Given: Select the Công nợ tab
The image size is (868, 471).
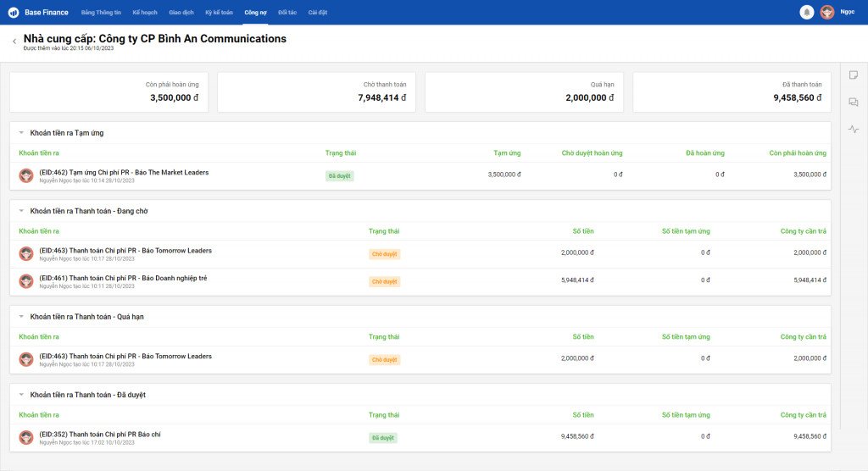Looking at the screenshot, I should pyautogui.click(x=255, y=12).
